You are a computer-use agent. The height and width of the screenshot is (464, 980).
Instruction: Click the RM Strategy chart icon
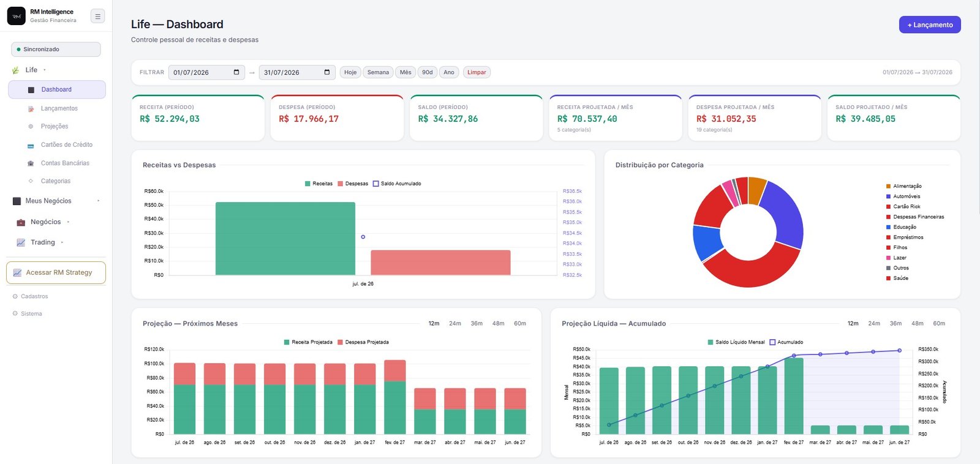(17, 273)
